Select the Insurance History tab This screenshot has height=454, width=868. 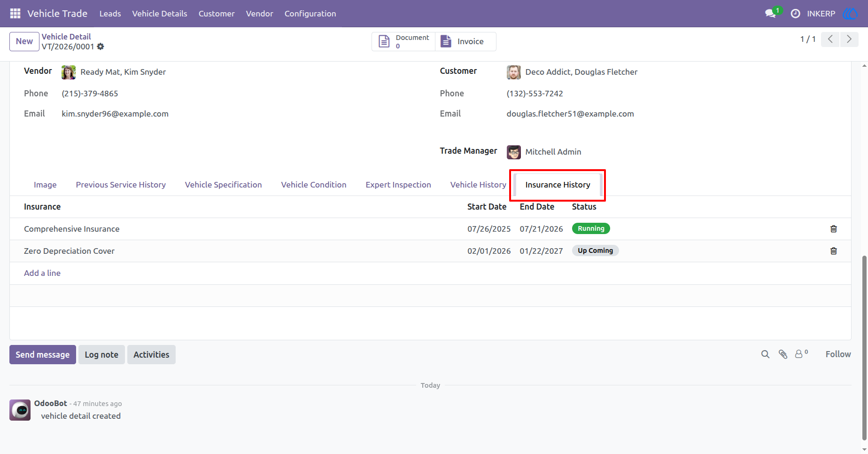click(558, 185)
